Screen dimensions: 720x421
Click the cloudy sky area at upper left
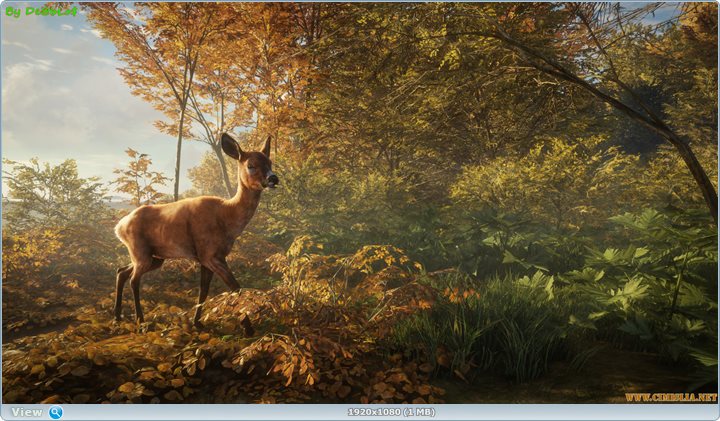click(x=60, y=90)
